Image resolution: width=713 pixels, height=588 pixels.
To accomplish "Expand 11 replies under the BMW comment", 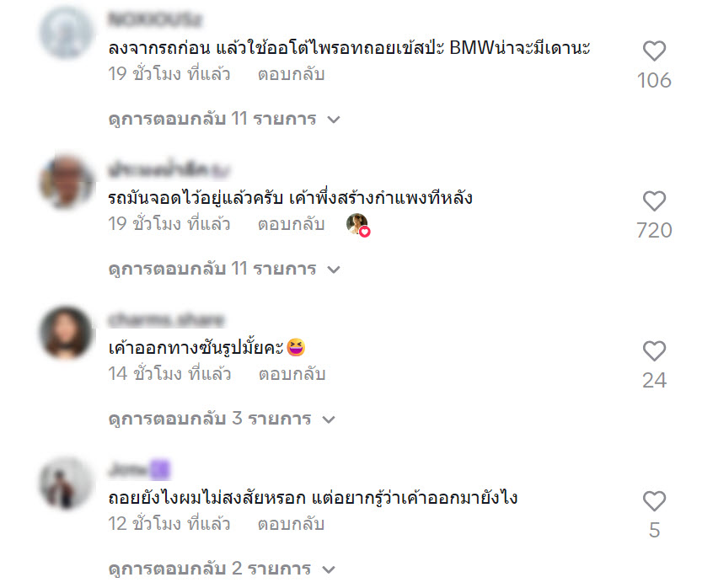I will pos(224,119).
